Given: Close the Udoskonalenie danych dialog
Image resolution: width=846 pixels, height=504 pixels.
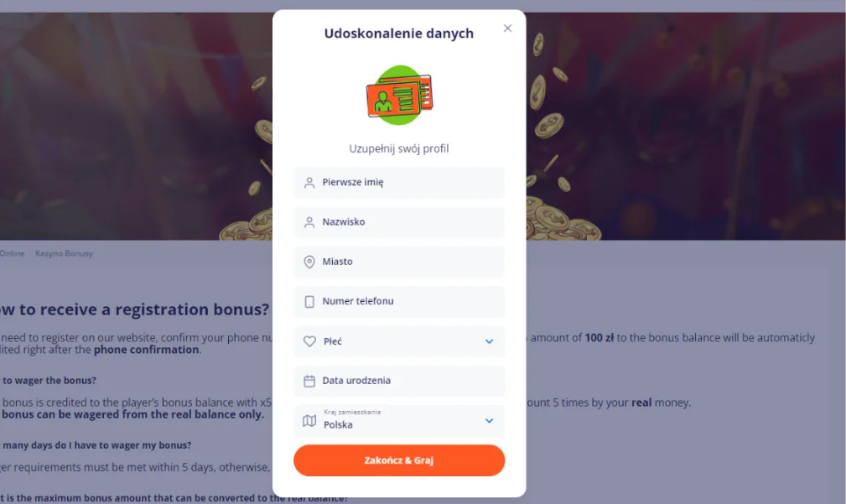Looking at the screenshot, I should click(x=507, y=29).
